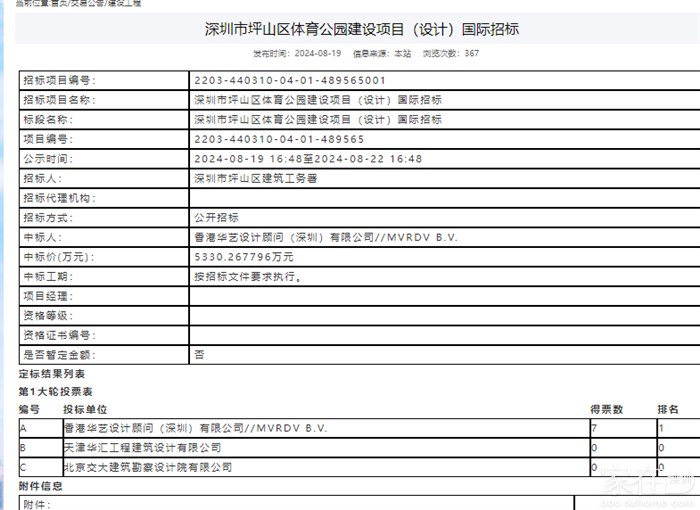700x510 pixels.
Task: Click the 否 value for 是否暂定金额
Action: point(199,354)
